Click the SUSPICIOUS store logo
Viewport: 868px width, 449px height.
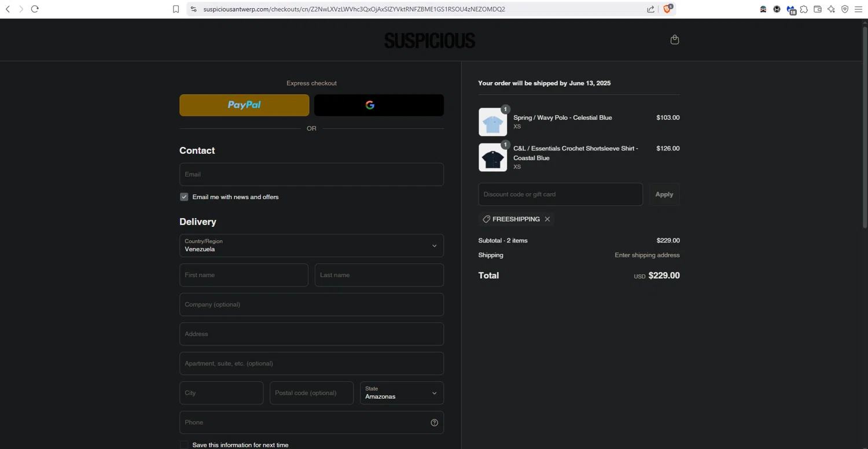point(429,40)
